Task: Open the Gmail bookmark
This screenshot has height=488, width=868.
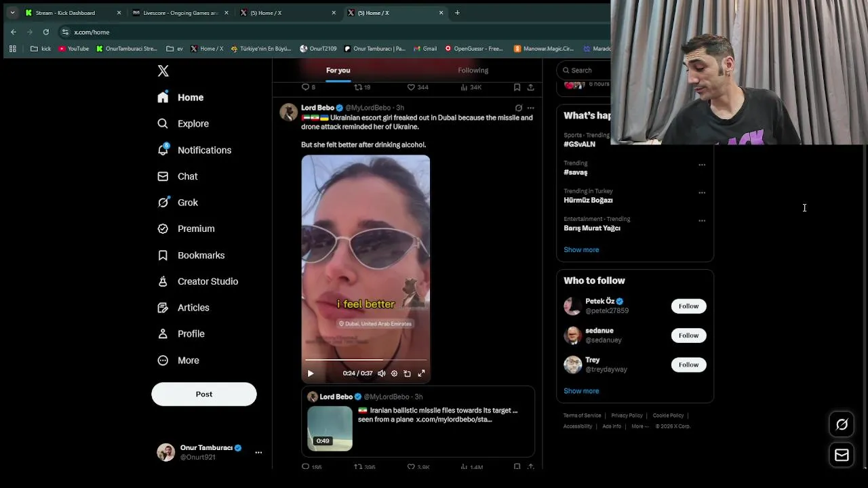Action: point(425,49)
